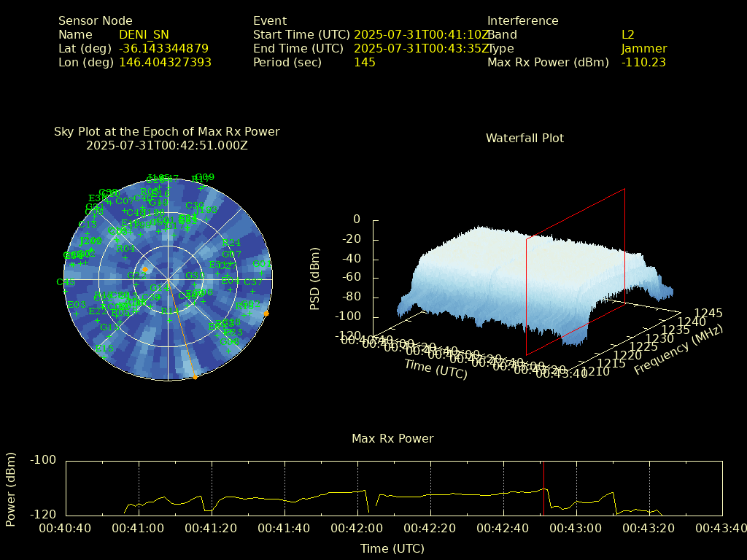Click the Max Rx Power value -110.23
Viewport: 747px width, 560px height.
(x=643, y=62)
